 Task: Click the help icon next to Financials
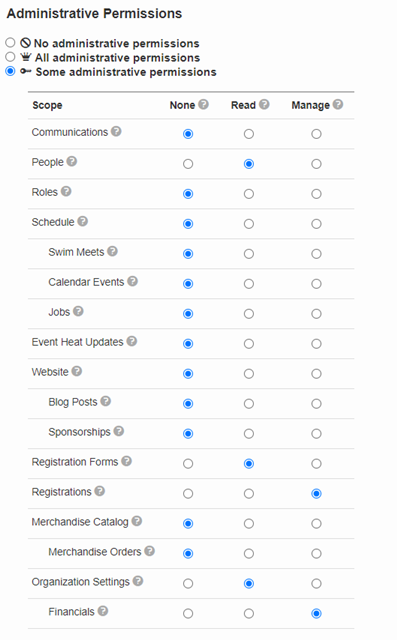(x=103, y=611)
